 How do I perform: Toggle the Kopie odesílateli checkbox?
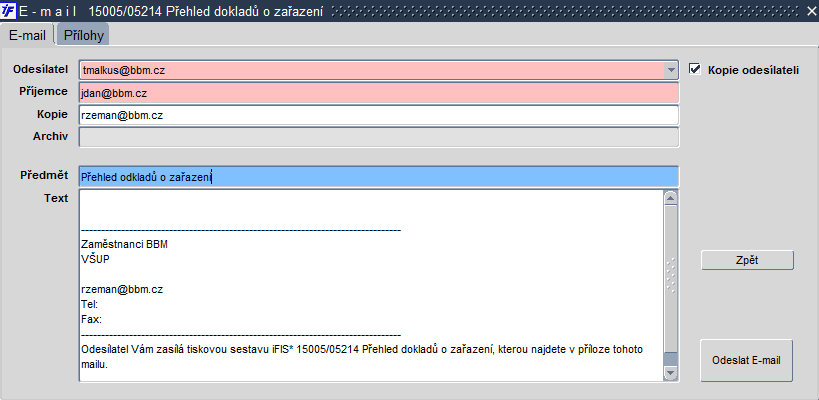coord(695,69)
